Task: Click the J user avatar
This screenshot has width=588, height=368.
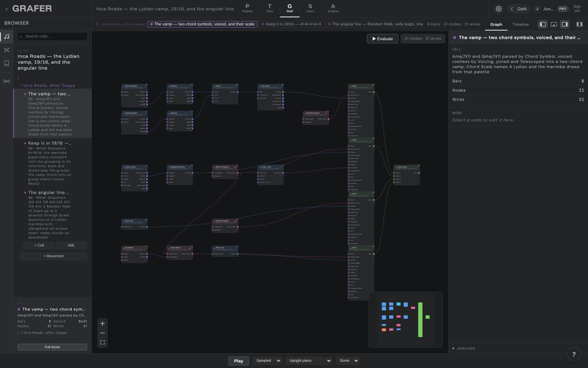Action: click(x=537, y=9)
